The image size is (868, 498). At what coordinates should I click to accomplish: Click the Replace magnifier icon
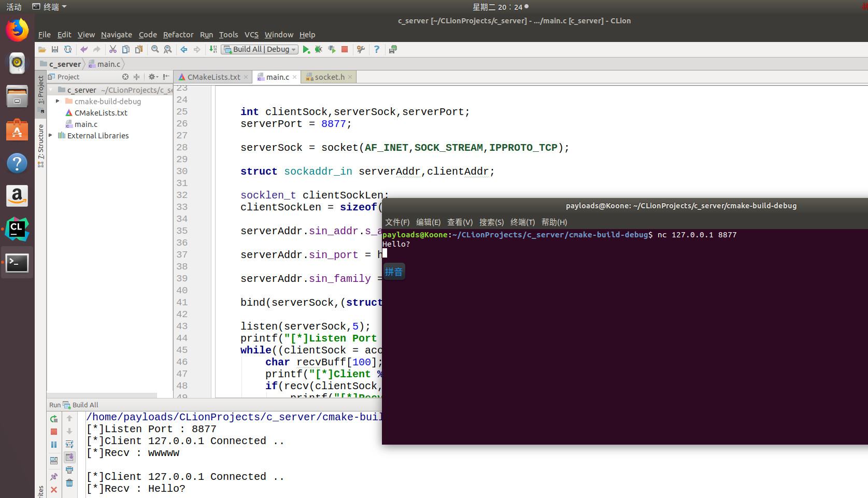point(168,49)
